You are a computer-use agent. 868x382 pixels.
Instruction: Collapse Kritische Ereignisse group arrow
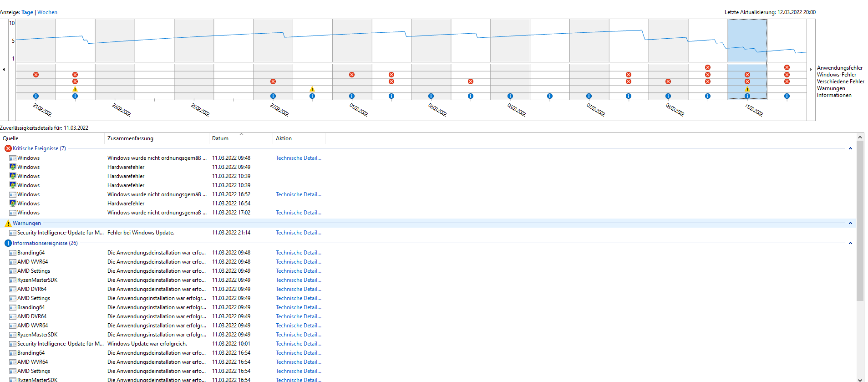tap(850, 148)
